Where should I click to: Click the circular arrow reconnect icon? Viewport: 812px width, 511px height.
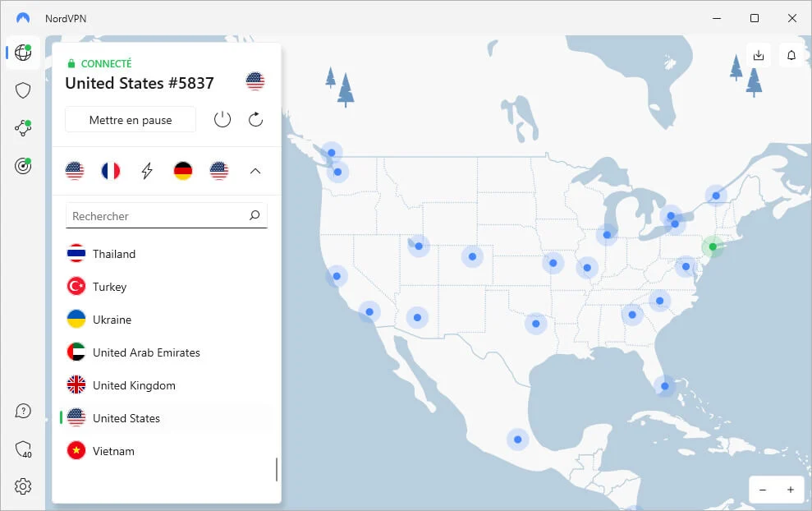(256, 120)
